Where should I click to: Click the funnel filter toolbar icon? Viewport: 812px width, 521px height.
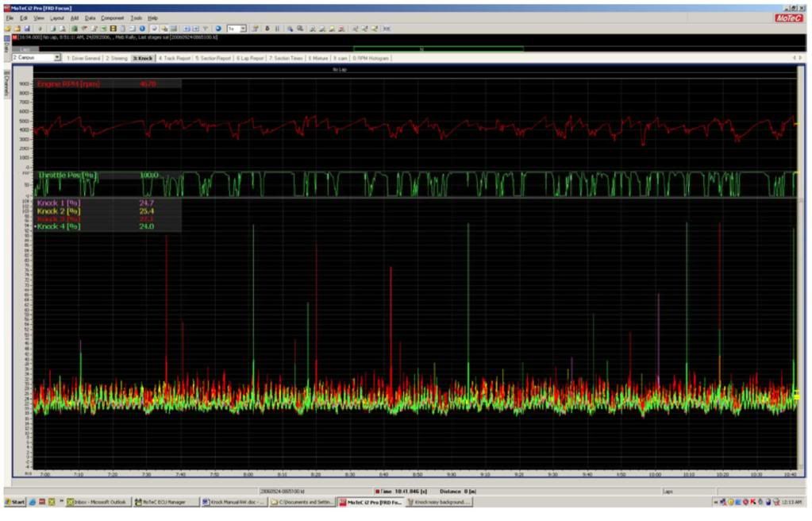point(206,29)
